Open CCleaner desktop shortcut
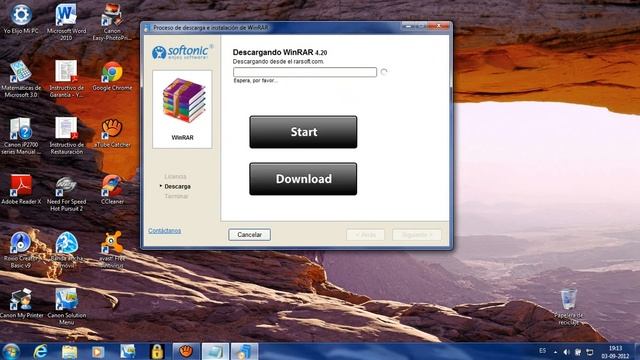This screenshot has height=360, width=640. pyautogui.click(x=112, y=189)
